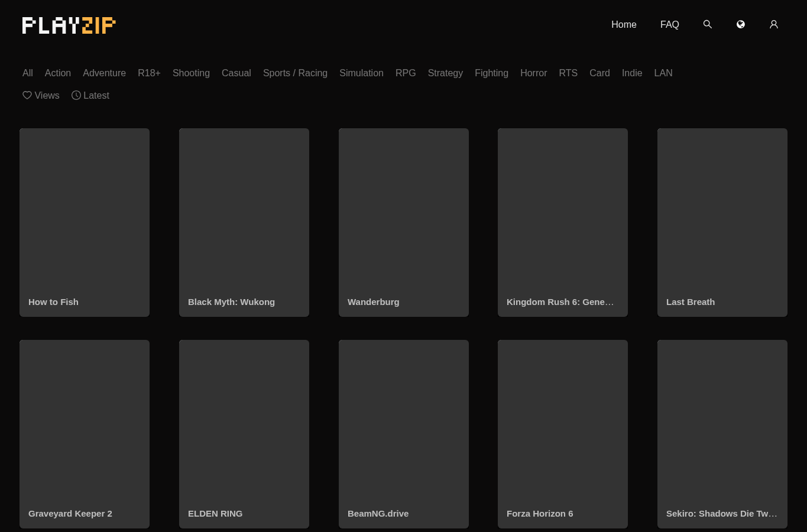The image size is (807, 532).
Task: Filter by Casual category
Action: coord(236,73)
